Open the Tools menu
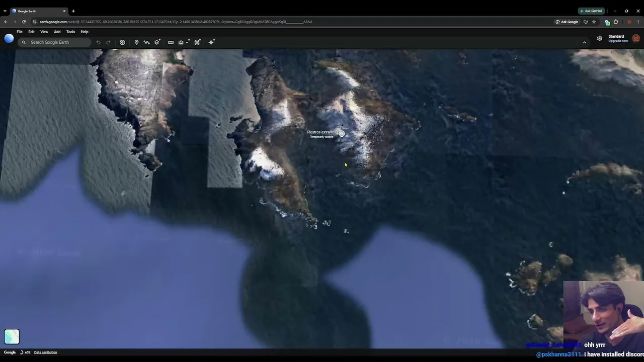644x362 pixels. click(71, 32)
